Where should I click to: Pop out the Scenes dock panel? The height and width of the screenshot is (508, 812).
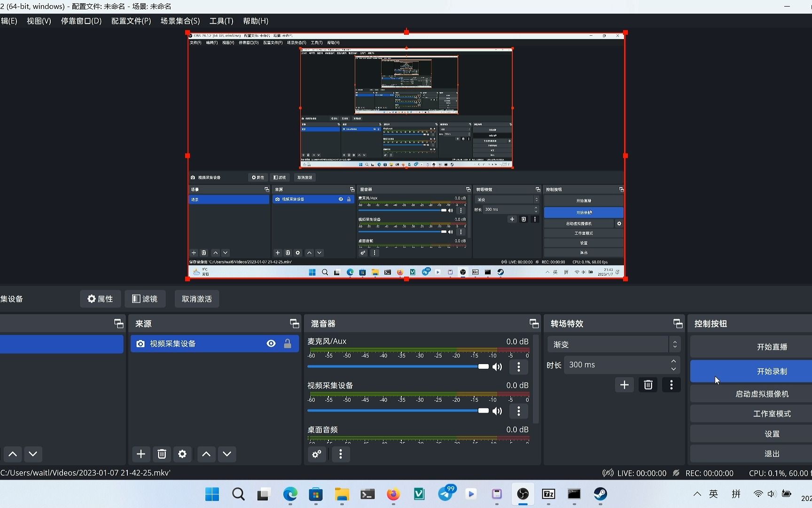point(118,324)
